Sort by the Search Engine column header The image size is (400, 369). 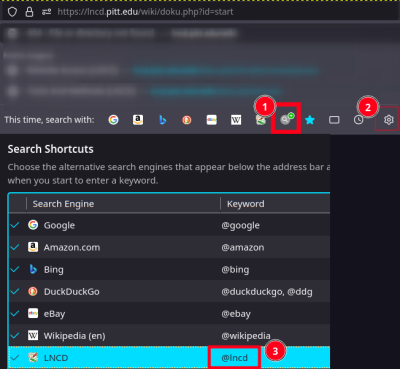[x=123, y=204]
